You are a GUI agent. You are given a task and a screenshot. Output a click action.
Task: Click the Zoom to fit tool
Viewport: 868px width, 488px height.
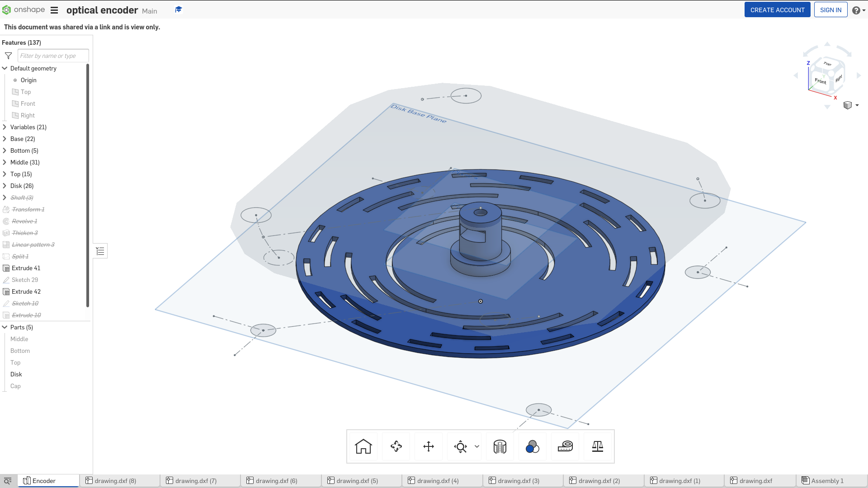[460, 446]
